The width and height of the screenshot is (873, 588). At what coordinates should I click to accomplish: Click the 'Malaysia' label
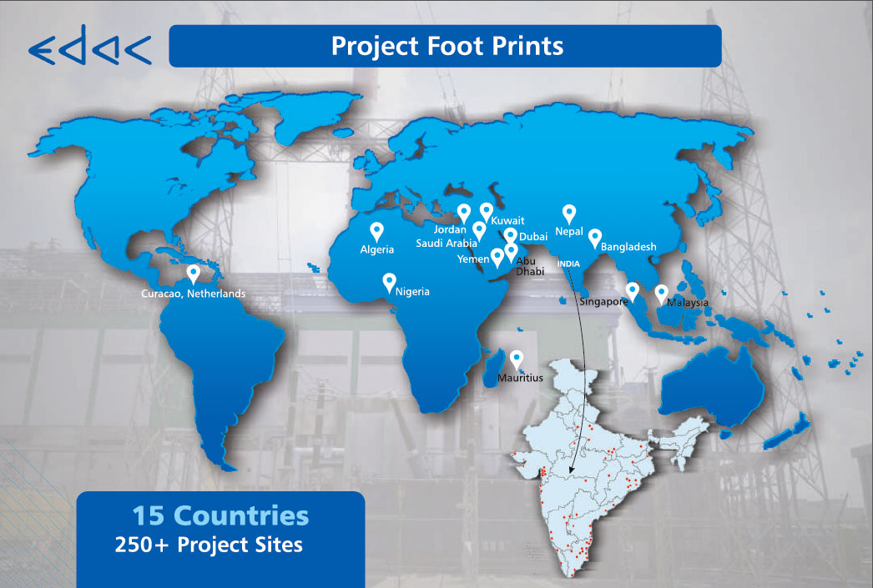[688, 303]
